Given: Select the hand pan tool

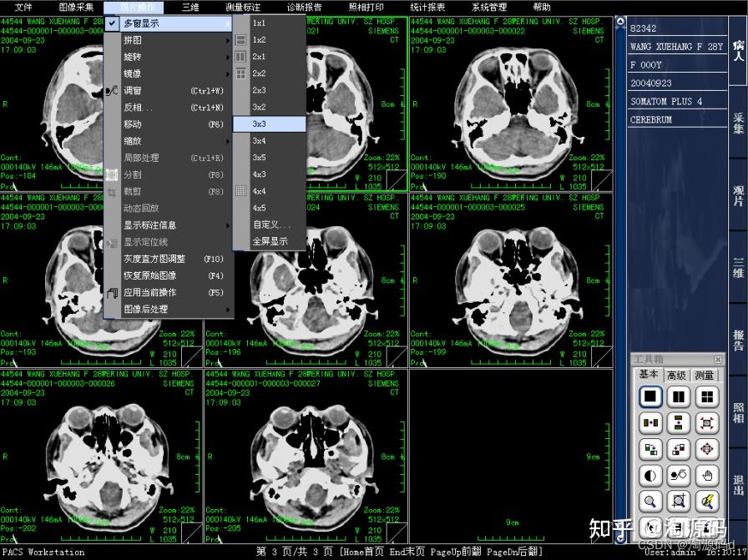Looking at the screenshot, I should 706,475.
